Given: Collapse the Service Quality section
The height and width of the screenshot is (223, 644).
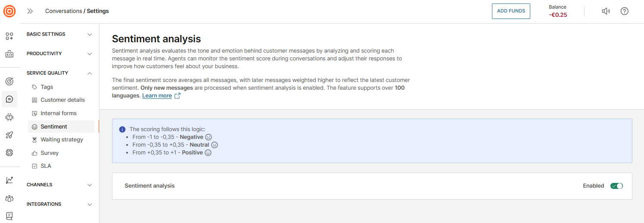Looking at the screenshot, I should [59, 73].
